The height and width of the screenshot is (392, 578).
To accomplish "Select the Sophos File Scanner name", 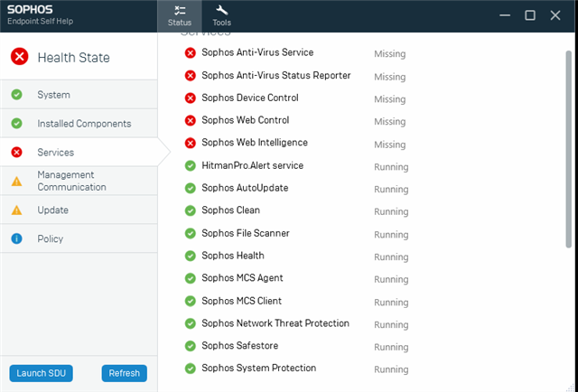I will point(246,233).
